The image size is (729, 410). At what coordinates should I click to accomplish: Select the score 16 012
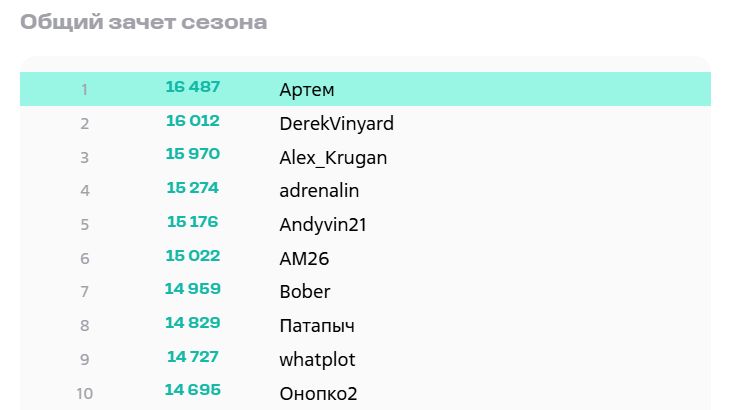point(193,121)
